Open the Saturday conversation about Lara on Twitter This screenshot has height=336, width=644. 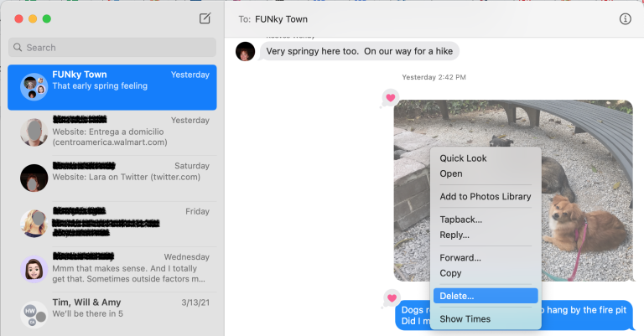click(112, 178)
